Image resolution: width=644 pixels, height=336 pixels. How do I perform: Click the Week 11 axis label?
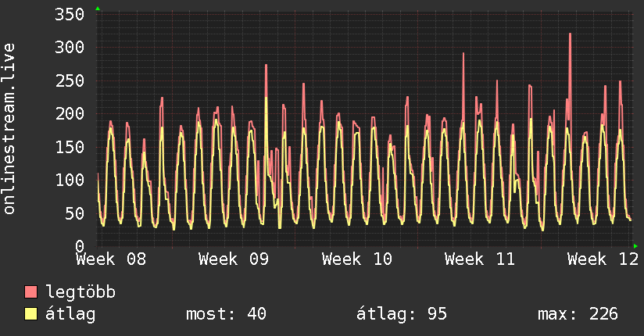tap(480, 259)
